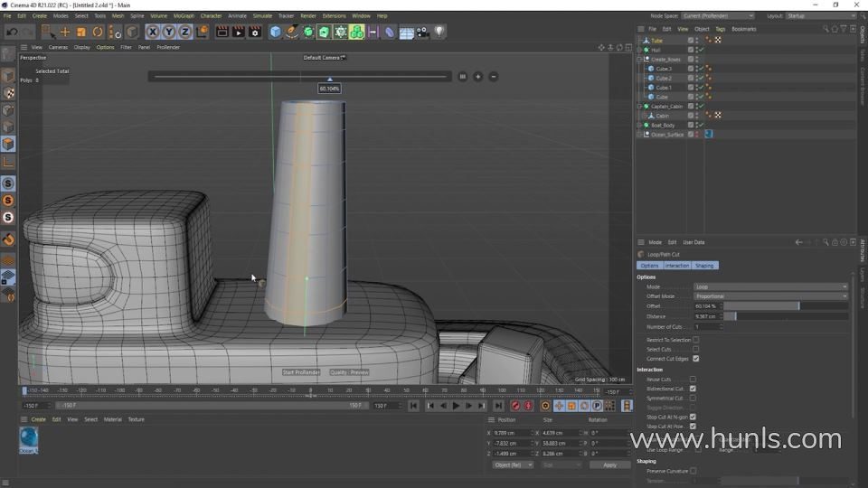Uncheck Connect Cut Edges
This screenshot has width=868, height=488.
tap(695, 359)
